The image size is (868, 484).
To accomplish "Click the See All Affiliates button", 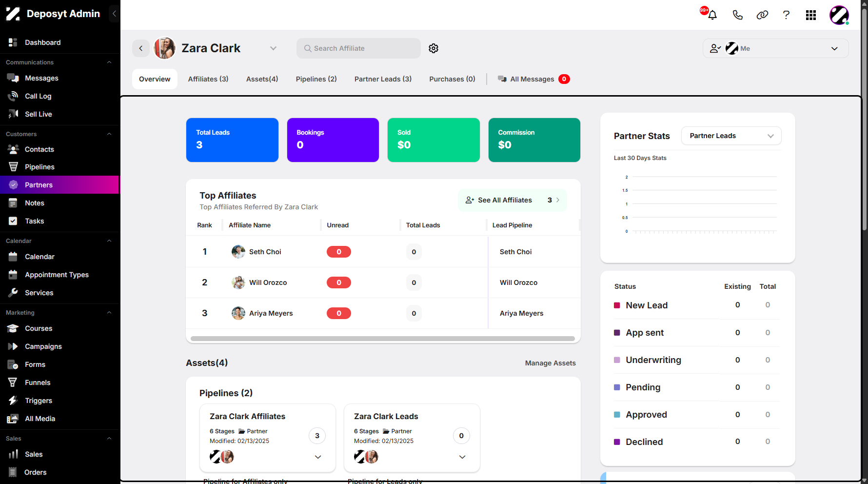I will click(x=512, y=200).
